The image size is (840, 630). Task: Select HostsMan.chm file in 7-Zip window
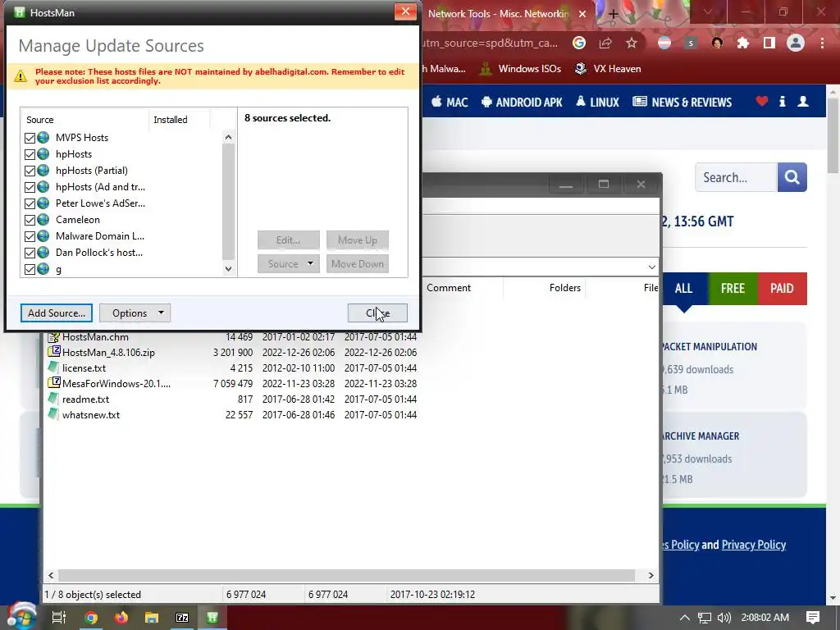(95, 337)
